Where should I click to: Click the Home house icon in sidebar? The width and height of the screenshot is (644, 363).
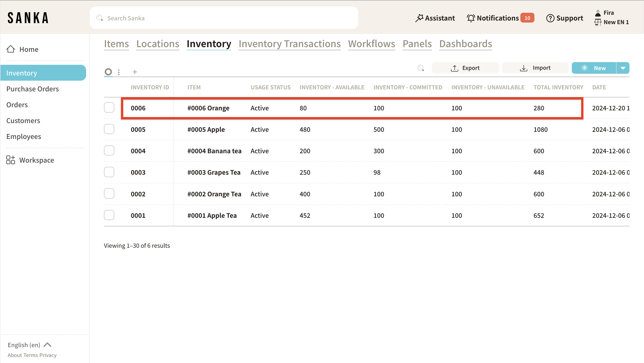[x=11, y=49]
